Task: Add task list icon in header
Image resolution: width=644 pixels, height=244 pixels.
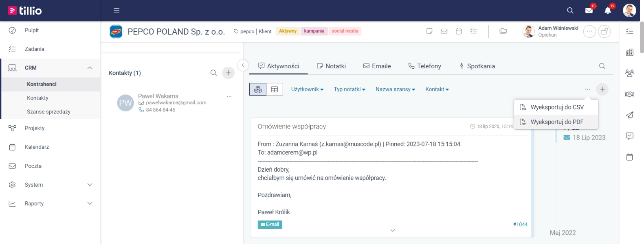Action: [473, 31]
